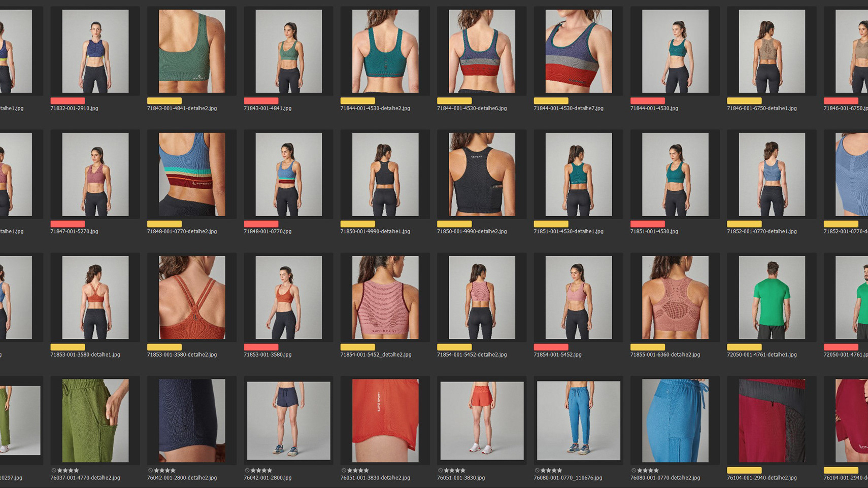Select thumbnail 71848-001-0770-detalhe2 striped band close-up
This screenshot has height=488, width=868.
point(192,175)
